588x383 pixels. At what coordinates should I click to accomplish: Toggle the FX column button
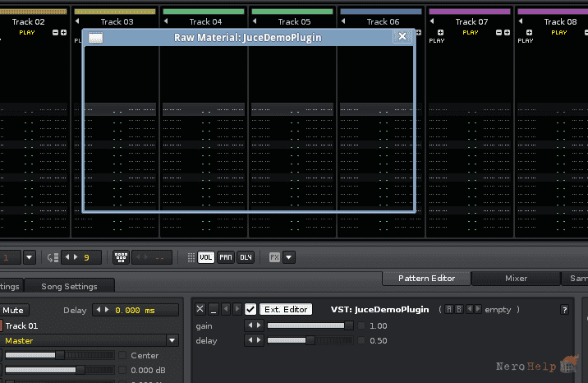(275, 257)
